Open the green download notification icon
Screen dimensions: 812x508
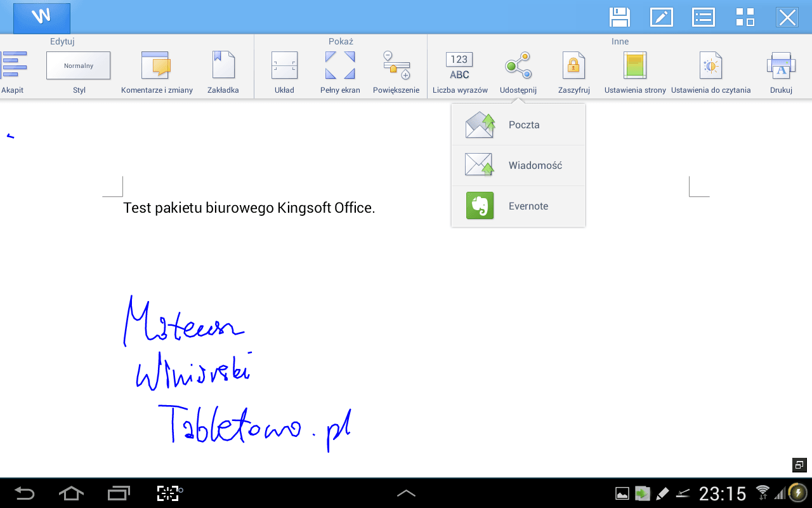[643, 493]
